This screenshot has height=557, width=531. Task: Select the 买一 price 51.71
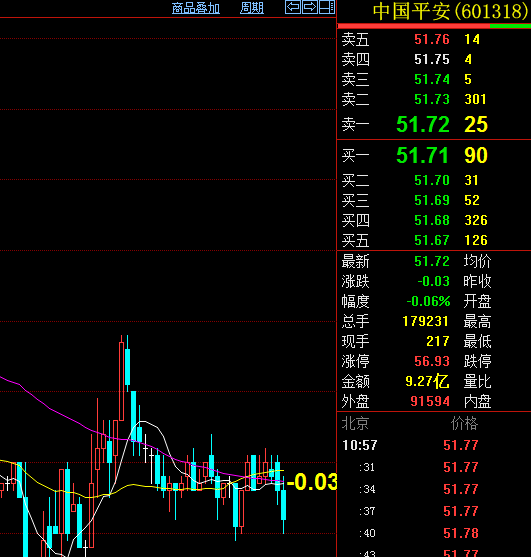click(x=423, y=155)
